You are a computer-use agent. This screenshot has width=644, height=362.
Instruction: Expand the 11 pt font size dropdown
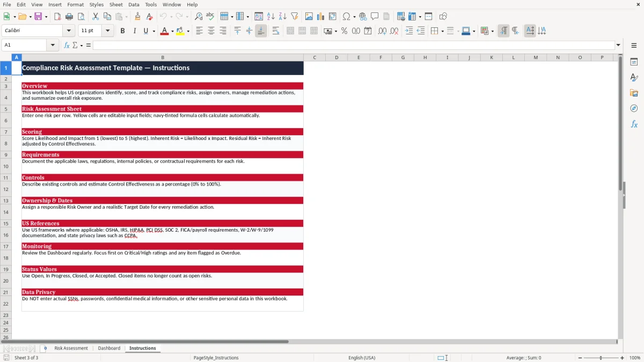pos(107,31)
